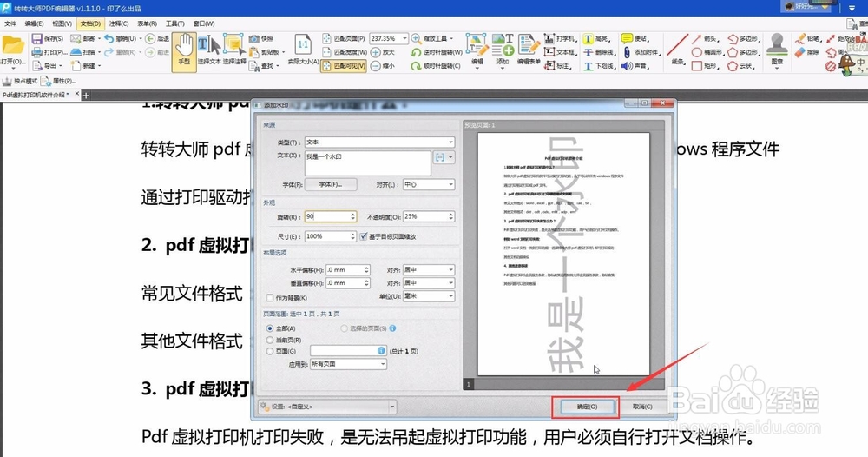
Task: Click the 尺寸(E) stepper arrows
Action: click(x=352, y=236)
